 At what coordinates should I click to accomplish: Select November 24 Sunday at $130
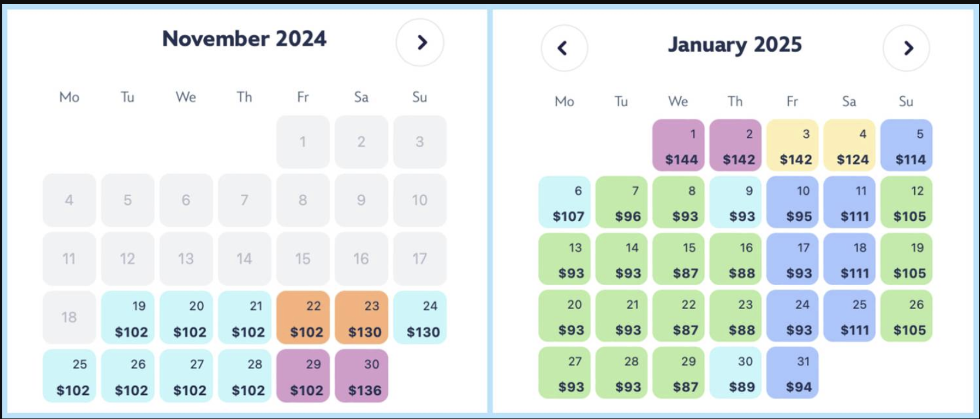419,317
